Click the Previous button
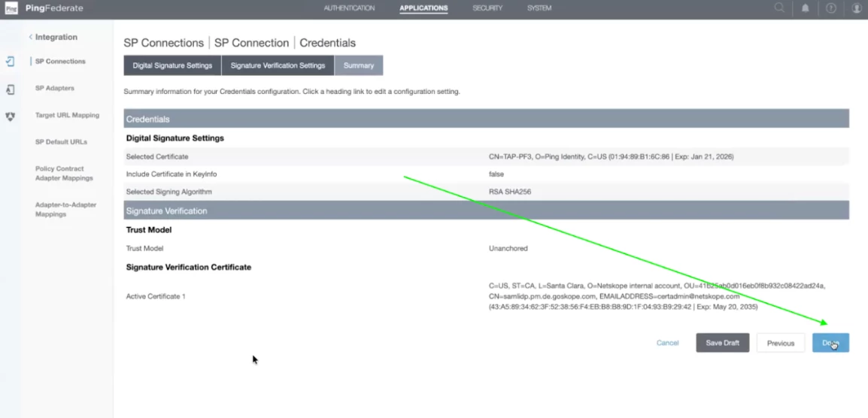 [781, 343]
